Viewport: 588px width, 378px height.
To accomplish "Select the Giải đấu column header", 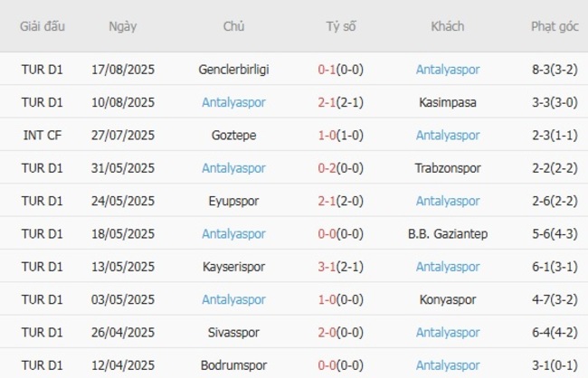I will [43, 26].
